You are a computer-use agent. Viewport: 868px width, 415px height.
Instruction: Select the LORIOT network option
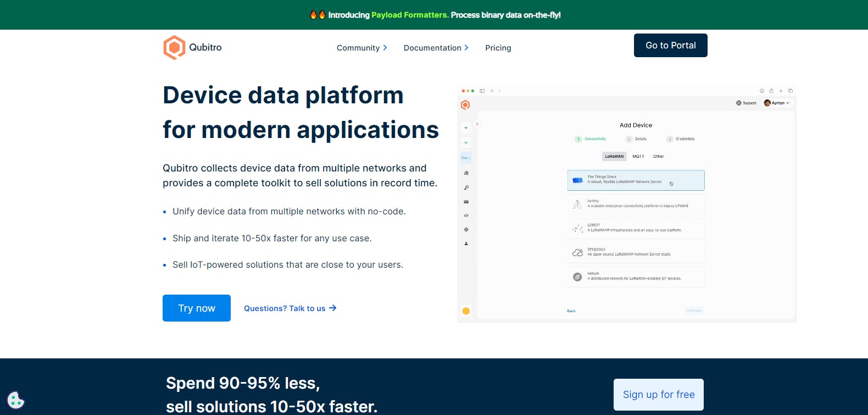pyautogui.click(x=636, y=229)
